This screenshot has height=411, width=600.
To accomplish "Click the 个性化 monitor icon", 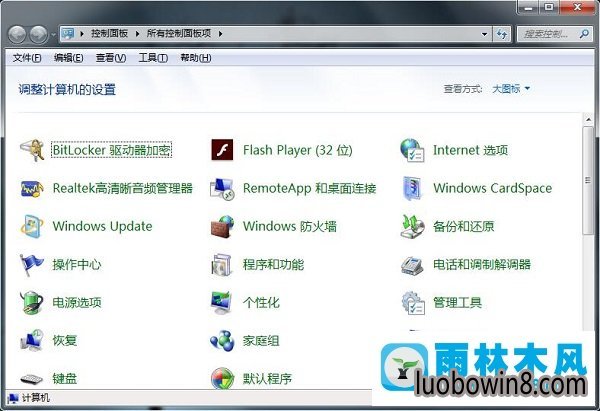I will point(222,302).
